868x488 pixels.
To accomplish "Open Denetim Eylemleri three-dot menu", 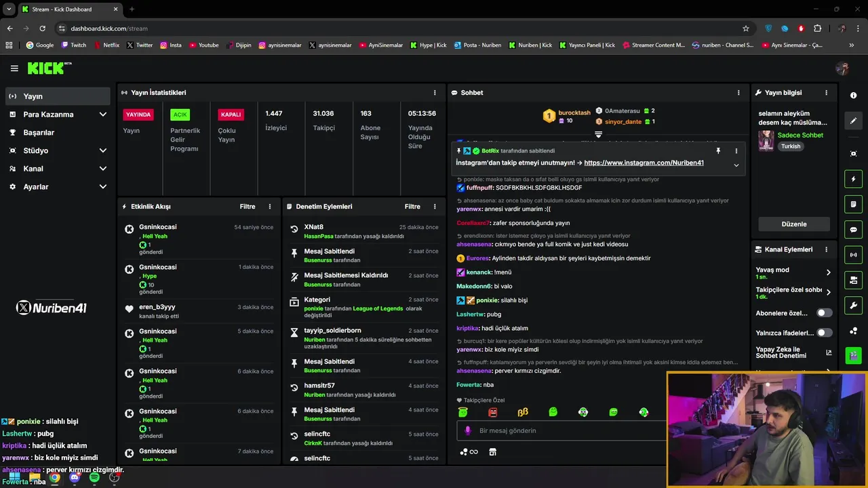I will [x=435, y=207].
